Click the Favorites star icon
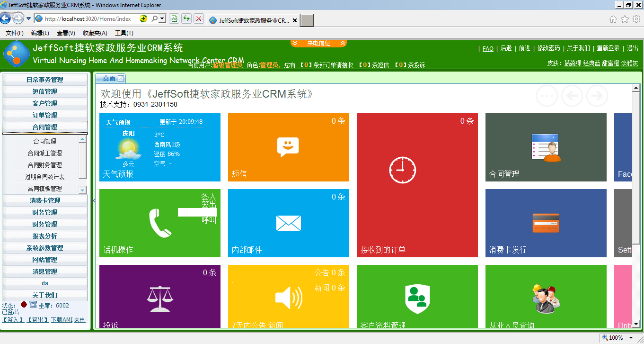This screenshot has height=344, width=644. [x=625, y=19]
